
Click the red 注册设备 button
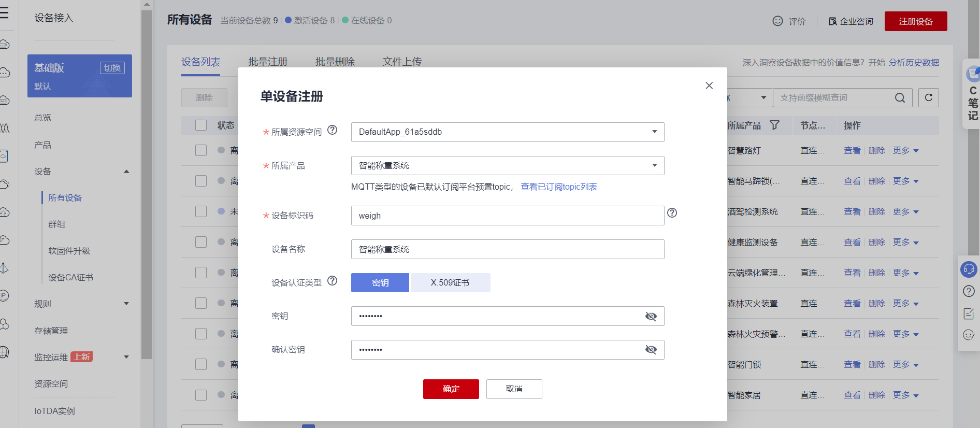click(x=916, y=21)
